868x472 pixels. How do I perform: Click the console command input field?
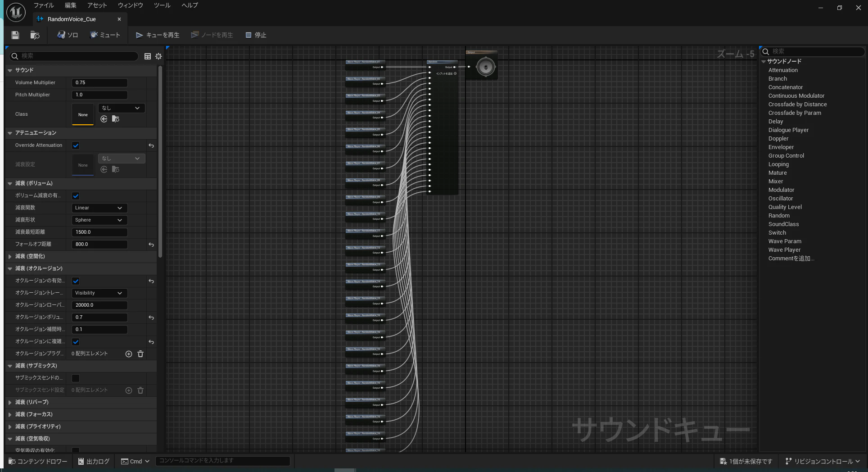223,461
